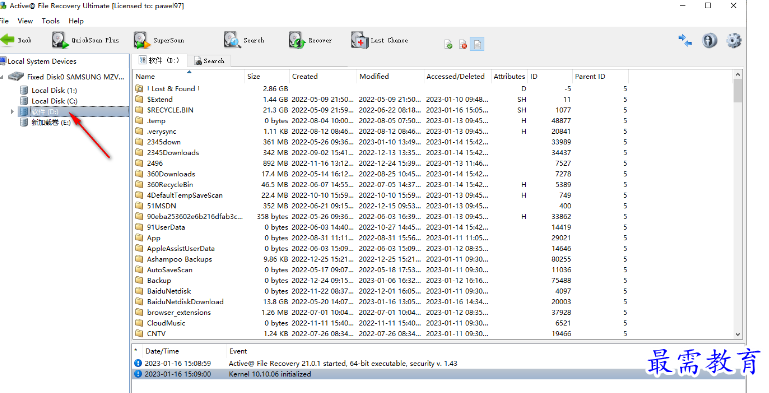Select the 360RecycleBin folder icon

tap(139, 184)
